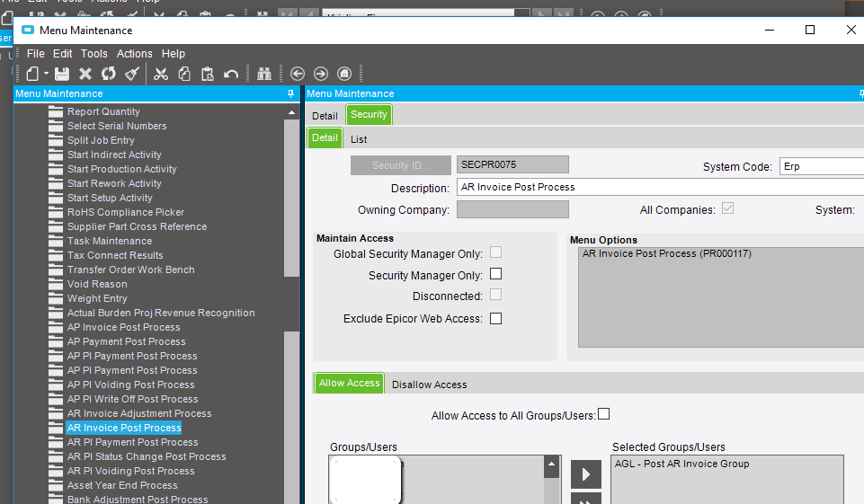Click the Groups/Users list scroll up arrow

(x=551, y=465)
